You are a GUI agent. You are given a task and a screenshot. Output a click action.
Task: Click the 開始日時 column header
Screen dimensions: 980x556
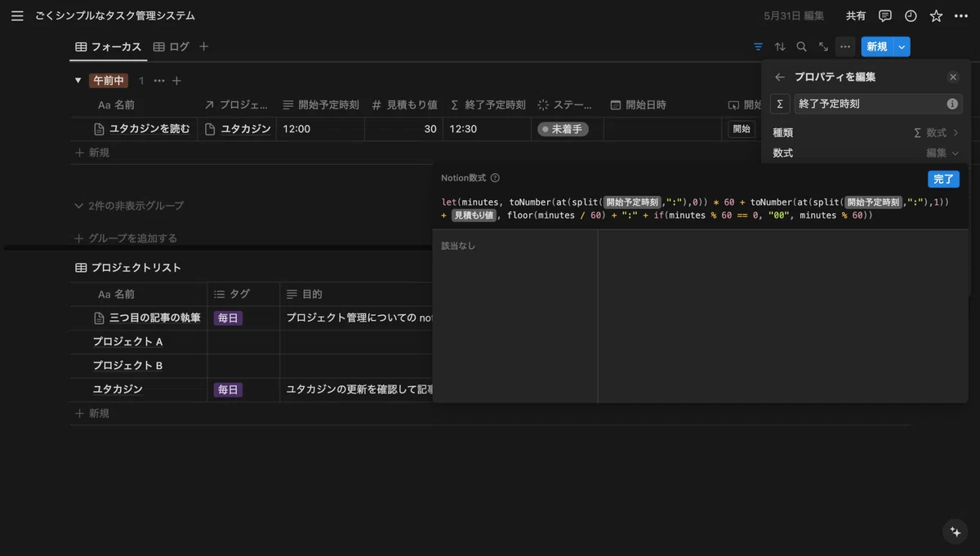[x=638, y=105]
